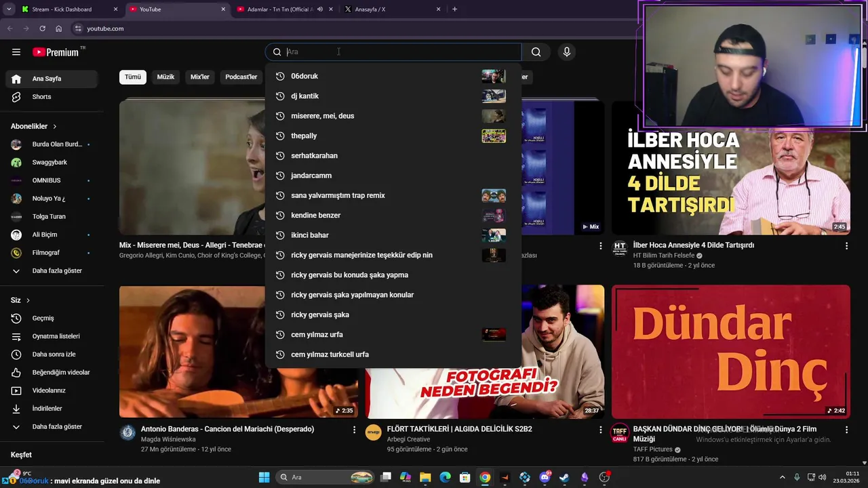Mute the Adamlar - Tın Tın tab audio
The image size is (868, 488).
[x=320, y=9]
